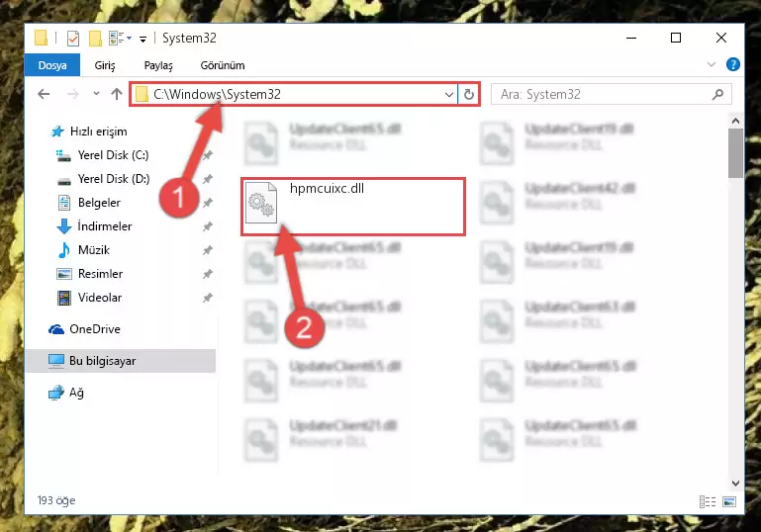Refresh the System32 folder
This screenshot has height=532, width=761.
pos(468,94)
